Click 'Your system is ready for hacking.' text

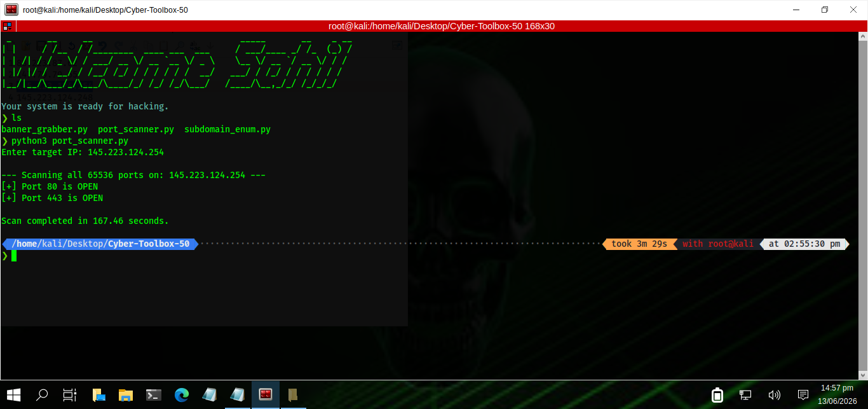coord(85,106)
